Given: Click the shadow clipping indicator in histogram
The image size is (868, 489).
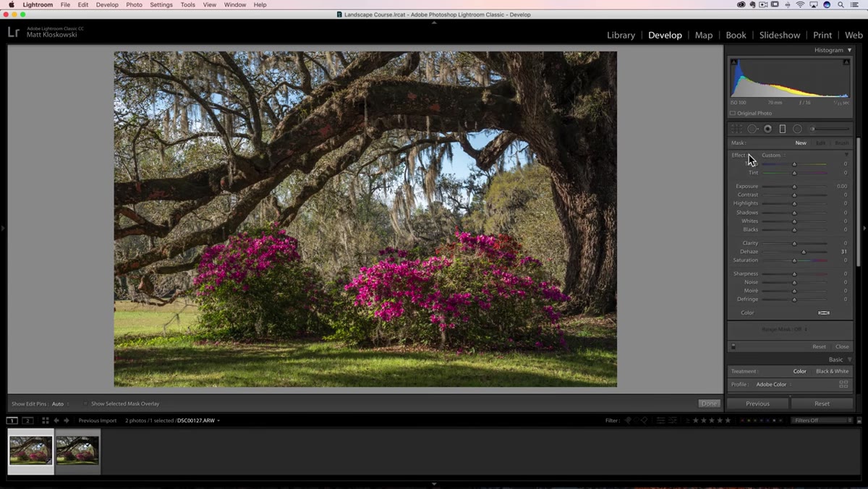Looking at the screenshot, I should coord(734,62).
